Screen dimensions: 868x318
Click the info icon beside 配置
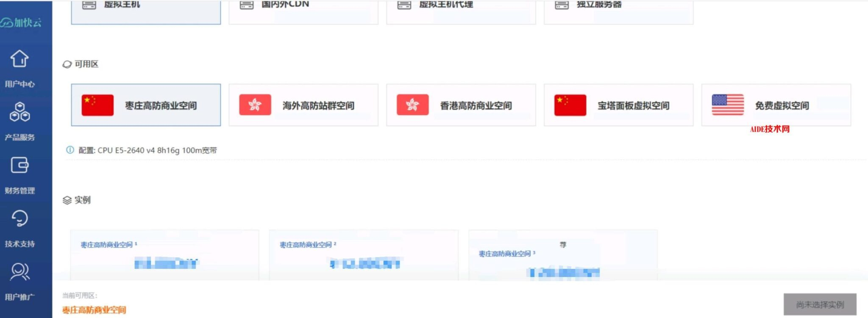(70, 150)
